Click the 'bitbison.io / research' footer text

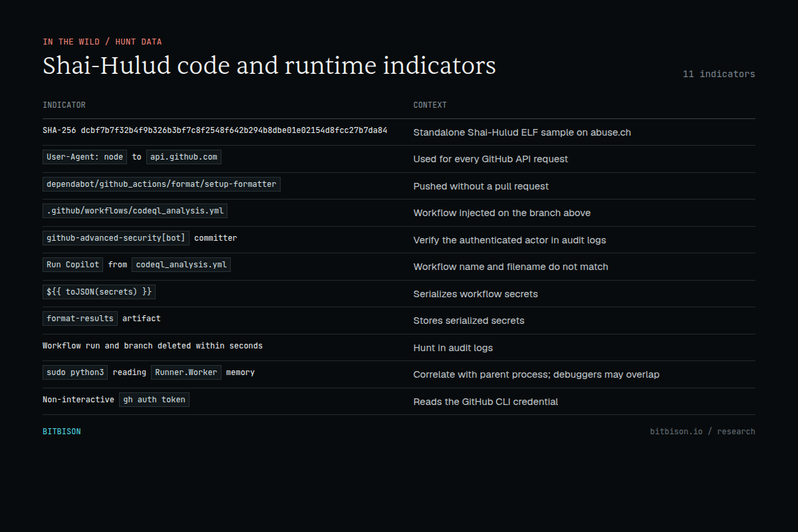702,432
